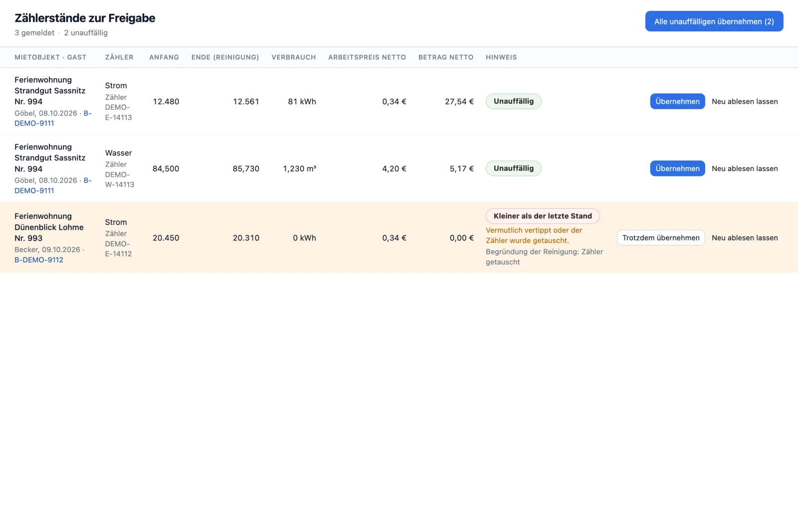The image size is (798, 532).
Task: Accept the Strom reading for Nr. 994
Action: tap(677, 101)
